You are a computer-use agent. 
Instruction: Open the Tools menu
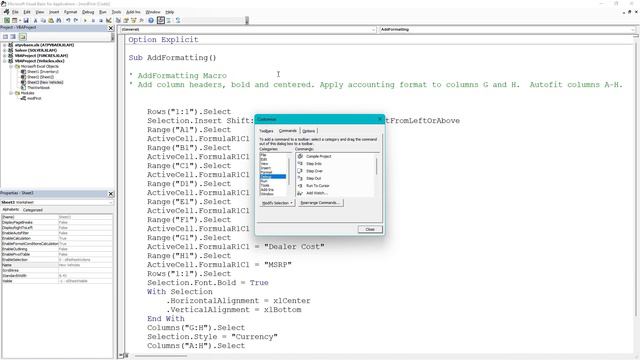pyautogui.click(x=116, y=12)
